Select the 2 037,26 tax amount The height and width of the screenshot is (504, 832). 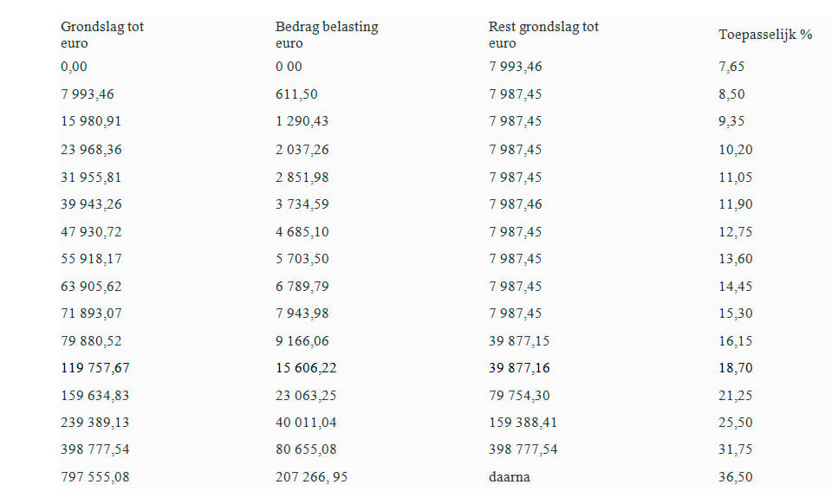[x=302, y=150]
